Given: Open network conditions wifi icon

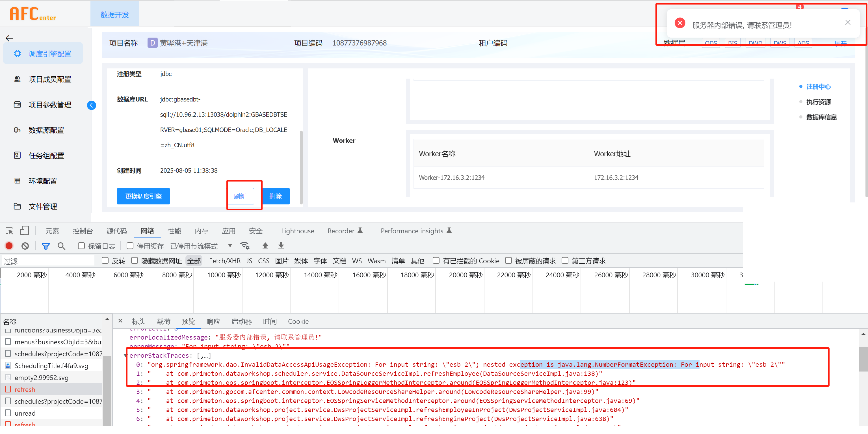Looking at the screenshot, I should tap(245, 246).
